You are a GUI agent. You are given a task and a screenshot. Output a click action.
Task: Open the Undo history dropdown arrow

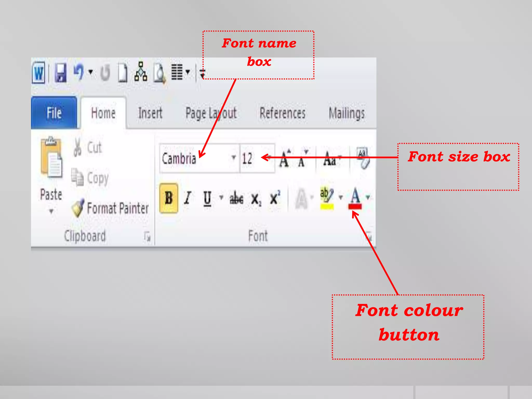pos(91,72)
